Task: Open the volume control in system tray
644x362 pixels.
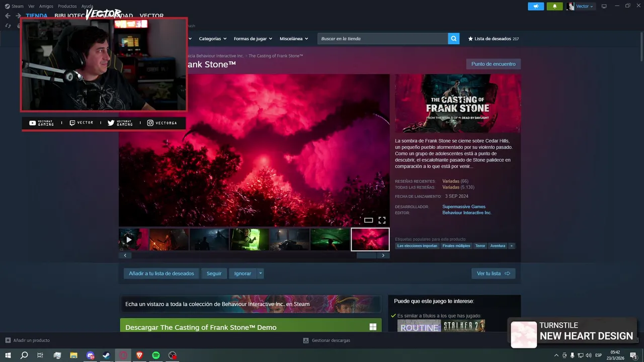Action: (589, 355)
